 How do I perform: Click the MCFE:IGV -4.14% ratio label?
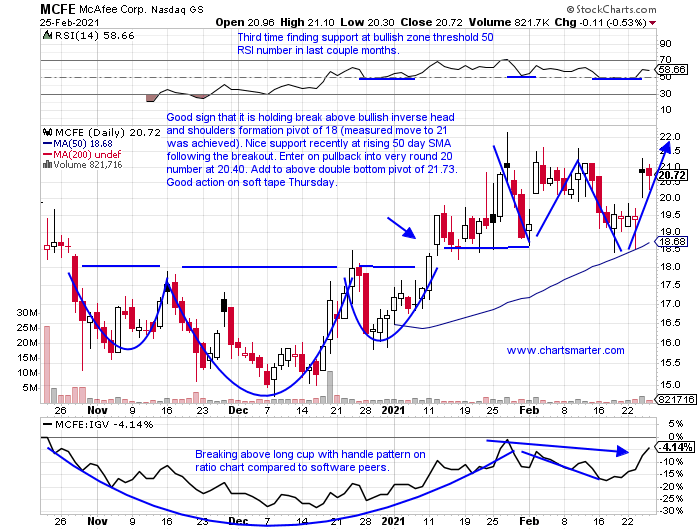click(97, 424)
